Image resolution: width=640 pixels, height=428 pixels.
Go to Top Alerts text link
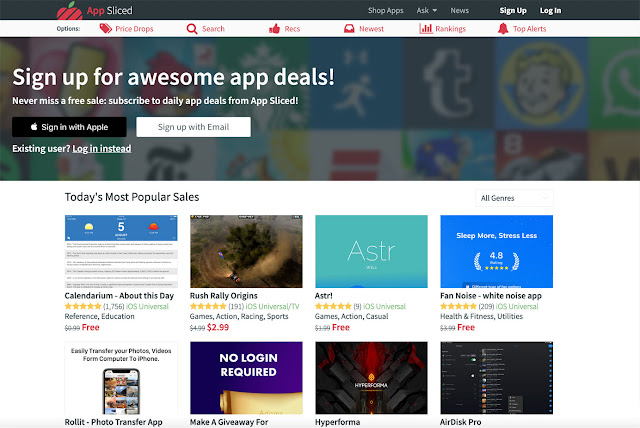point(529,29)
